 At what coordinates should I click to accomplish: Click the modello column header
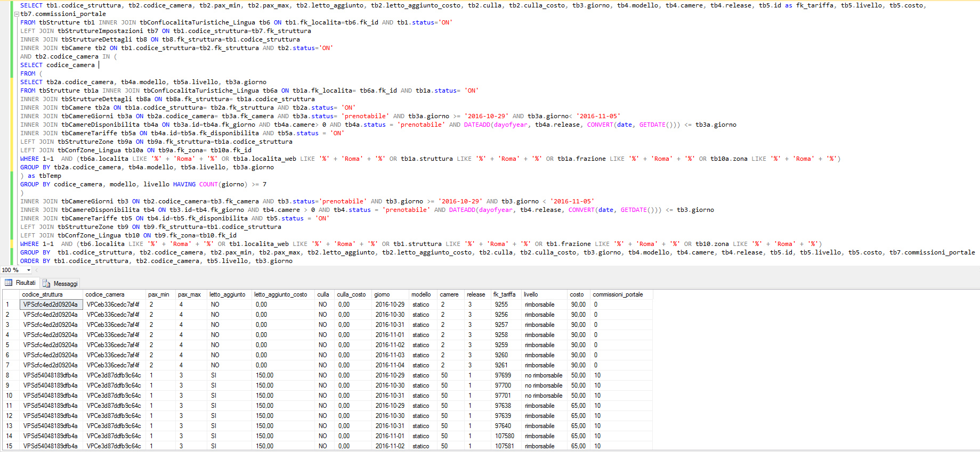[423, 294]
